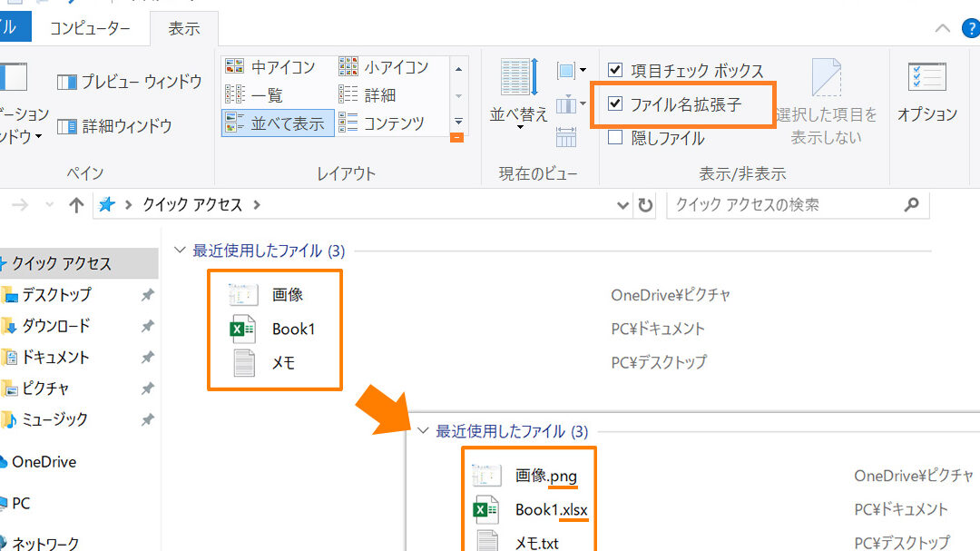Switch to the Computer (コンピューター) ribbon tab
The image size is (980, 551).
click(x=90, y=28)
